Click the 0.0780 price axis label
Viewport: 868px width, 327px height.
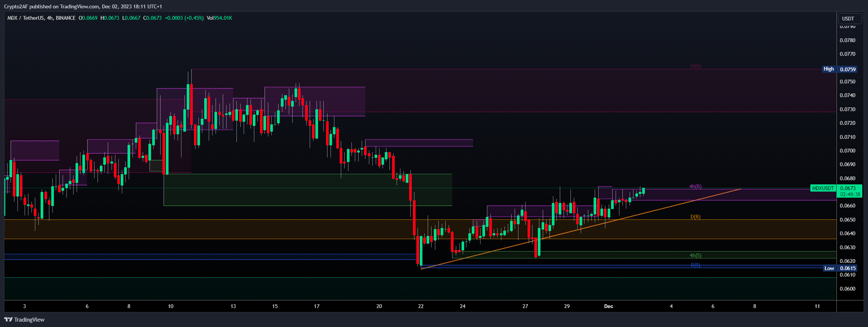coord(848,40)
